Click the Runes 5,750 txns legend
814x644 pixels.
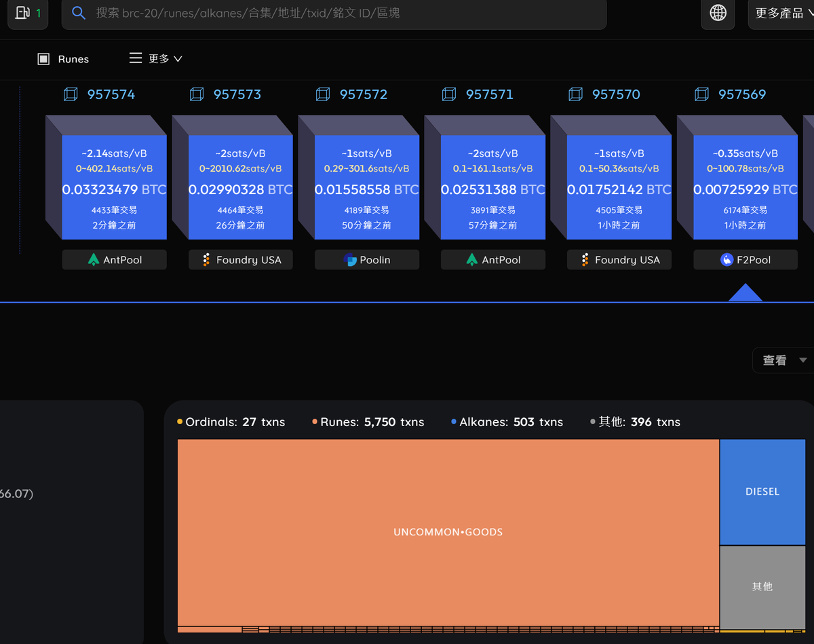(x=368, y=422)
